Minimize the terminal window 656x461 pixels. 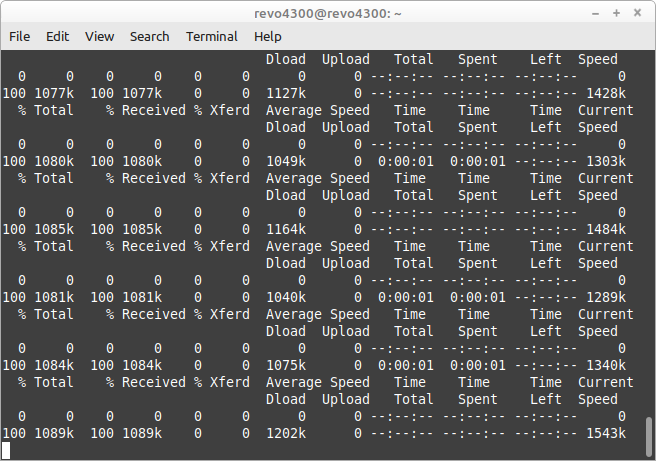click(x=595, y=13)
